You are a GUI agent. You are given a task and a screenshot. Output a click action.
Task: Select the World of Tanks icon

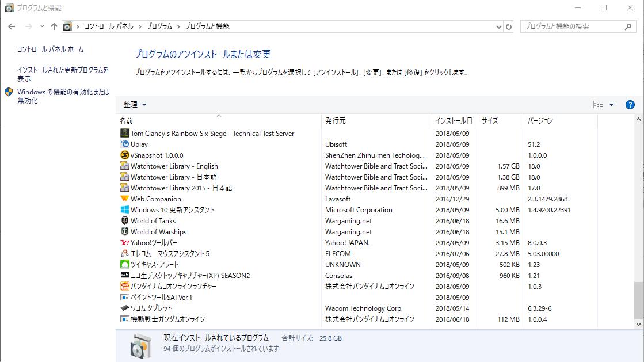125,221
